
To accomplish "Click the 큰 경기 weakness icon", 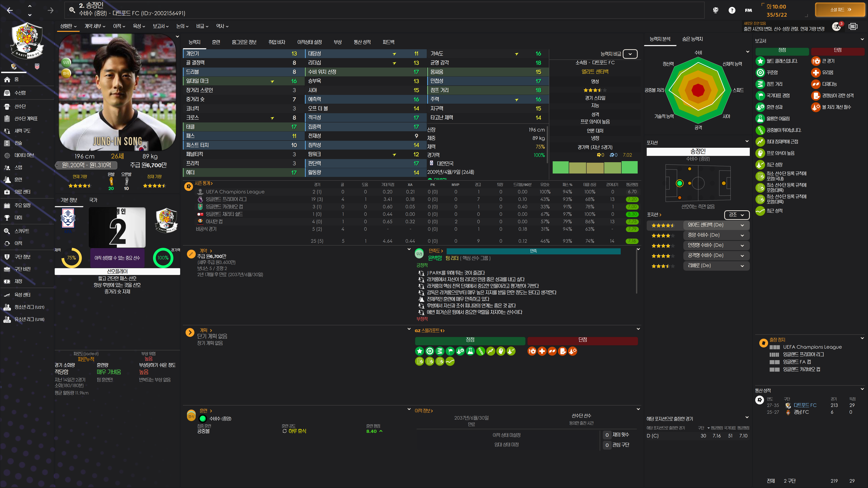I will (816, 61).
